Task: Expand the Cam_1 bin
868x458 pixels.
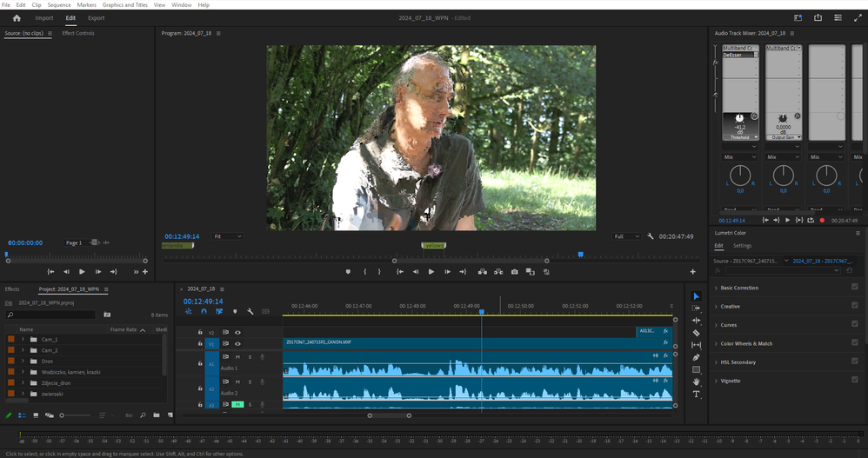Action: 23,339
